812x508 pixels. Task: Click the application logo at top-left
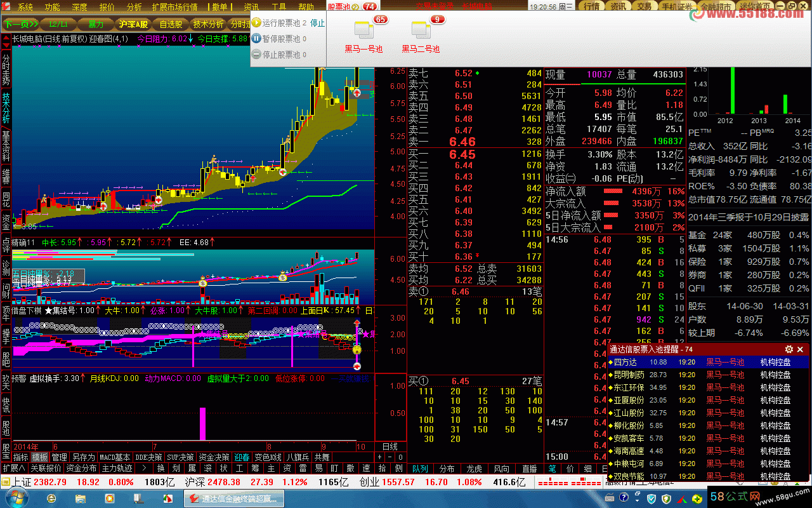tap(7, 7)
